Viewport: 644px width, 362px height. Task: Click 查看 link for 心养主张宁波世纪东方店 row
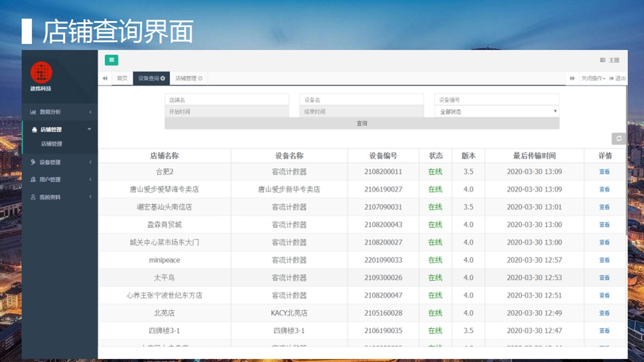coord(604,295)
